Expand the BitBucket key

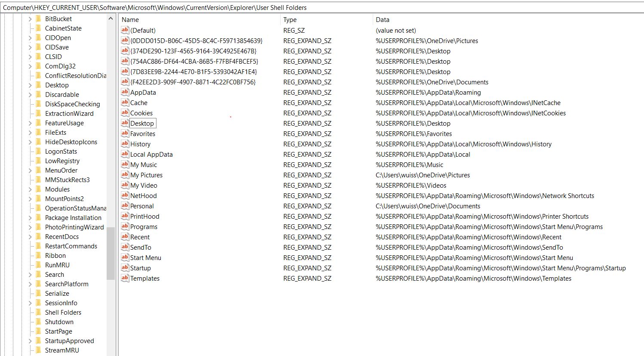30,19
